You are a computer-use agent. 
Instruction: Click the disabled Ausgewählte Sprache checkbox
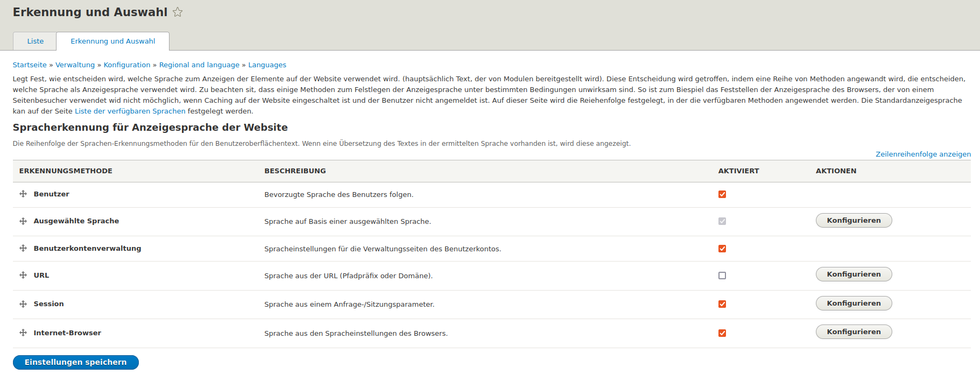pyautogui.click(x=722, y=221)
